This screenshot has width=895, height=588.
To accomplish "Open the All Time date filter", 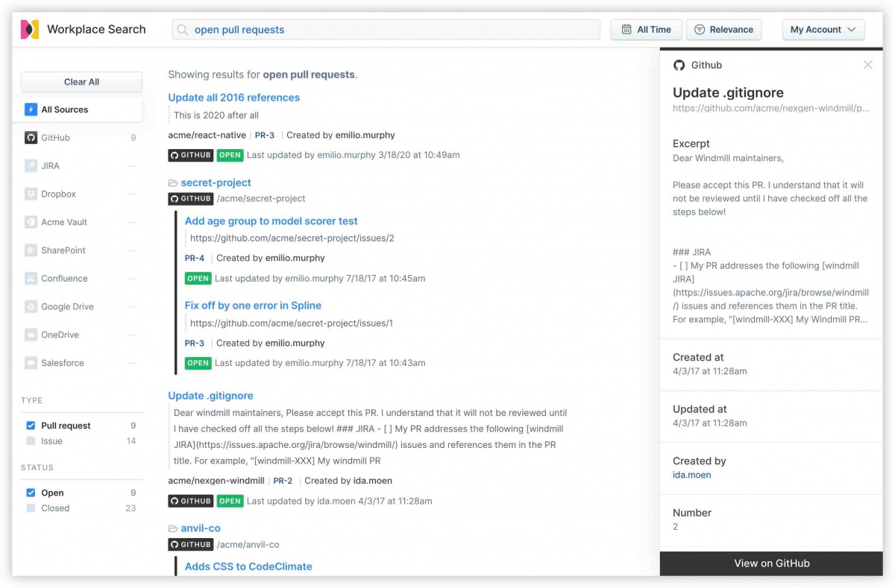I will pyautogui.click(x=646, y=30).
